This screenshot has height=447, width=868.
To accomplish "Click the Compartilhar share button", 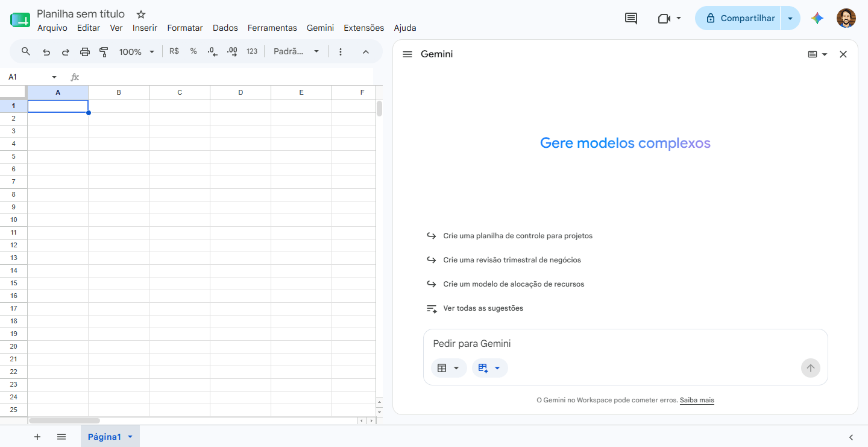I will pyautogui.click(x=738, y=18).
